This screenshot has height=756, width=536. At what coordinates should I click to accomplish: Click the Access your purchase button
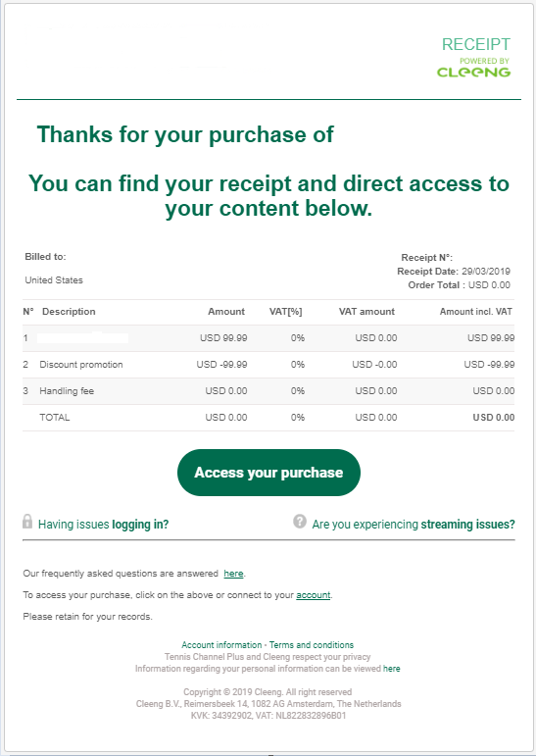tap(268, 473)
